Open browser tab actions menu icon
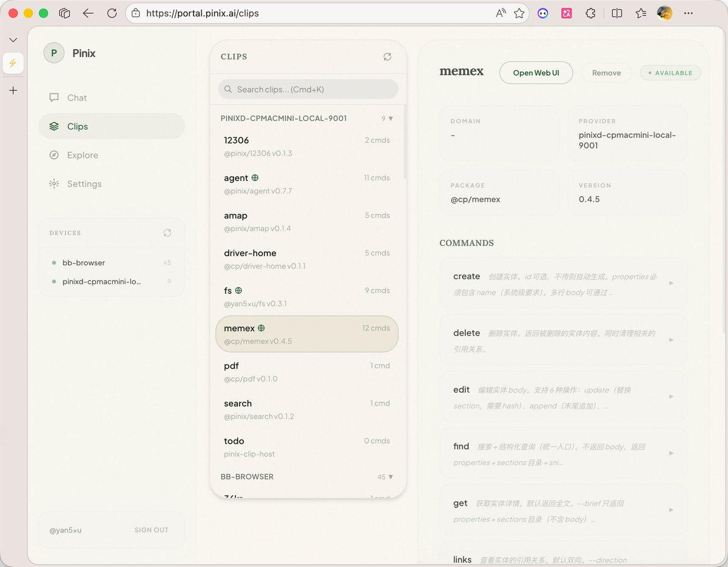Viewport: 728px width, 567px height. [64, 13]
